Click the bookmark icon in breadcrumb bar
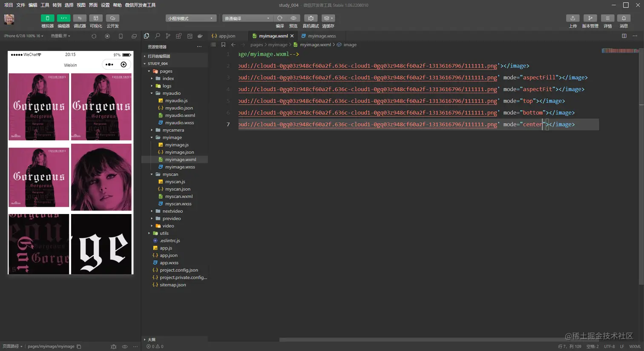 (x=223, y=45)
